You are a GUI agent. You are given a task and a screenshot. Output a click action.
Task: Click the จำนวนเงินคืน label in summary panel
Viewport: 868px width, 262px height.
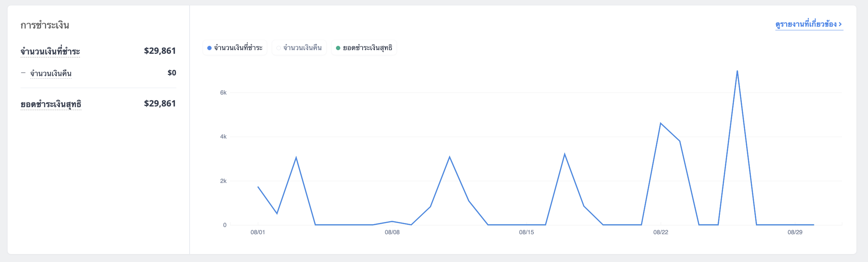tap(51, 73)
